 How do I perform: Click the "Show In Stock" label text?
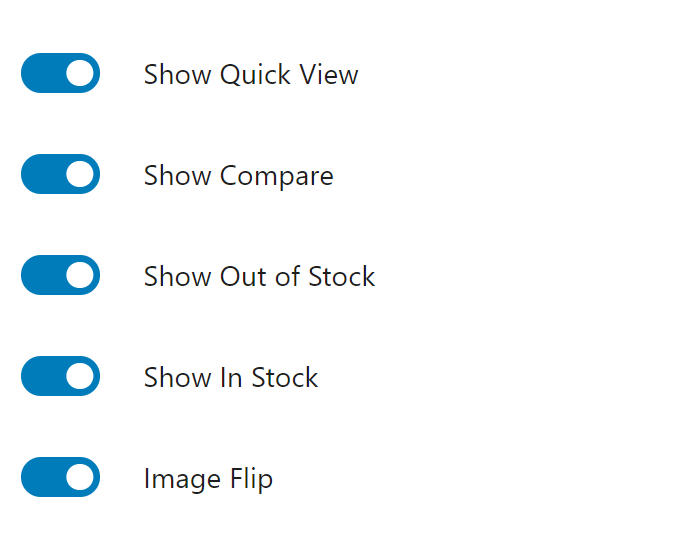pos(230,378)
